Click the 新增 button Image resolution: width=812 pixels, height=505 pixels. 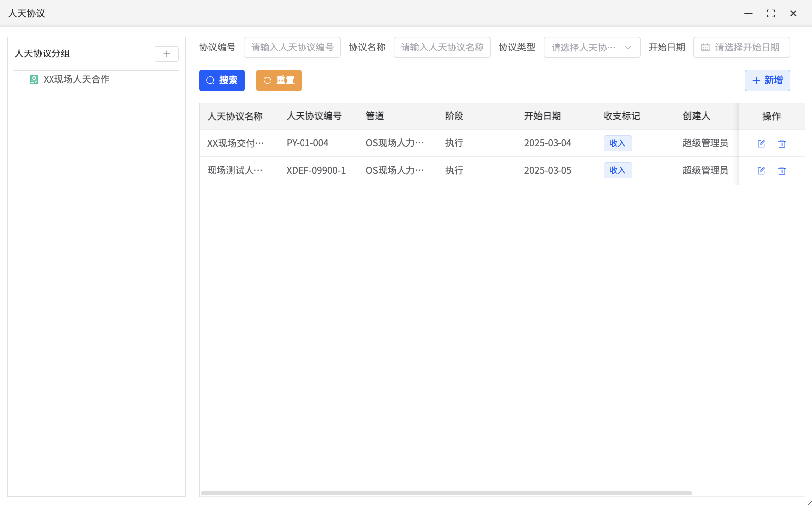767,80
